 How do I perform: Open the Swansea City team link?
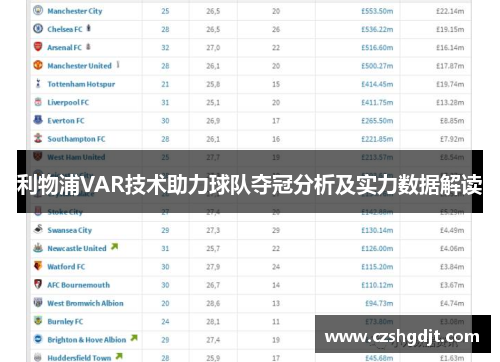click(69, 230)
